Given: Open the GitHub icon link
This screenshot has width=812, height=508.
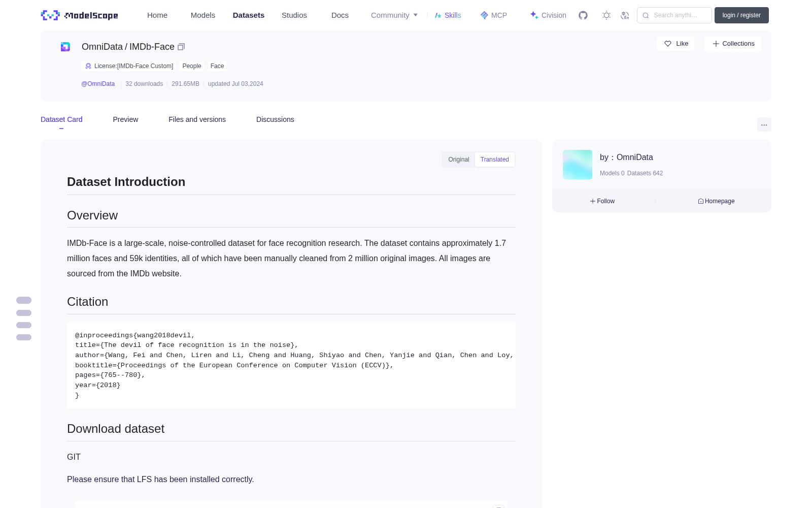Looking at the screenshot, I should (x=583, y=15).
